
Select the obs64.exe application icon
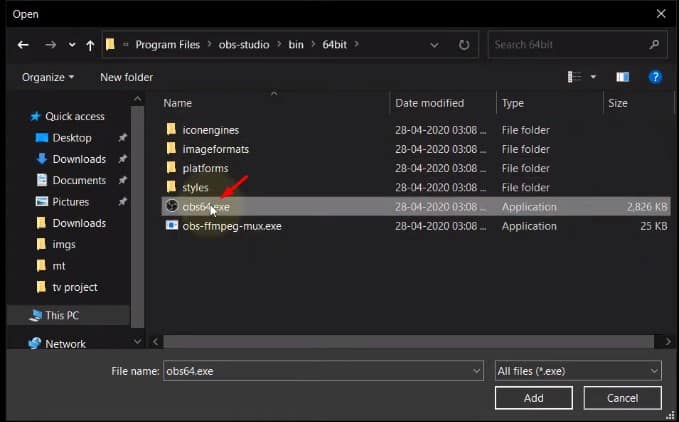172,206
